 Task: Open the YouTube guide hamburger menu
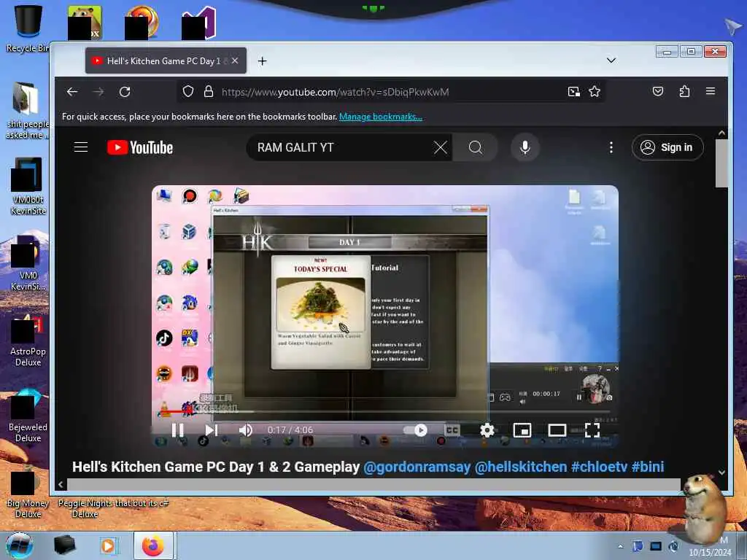pyautogui.click(x=81, y=147)
